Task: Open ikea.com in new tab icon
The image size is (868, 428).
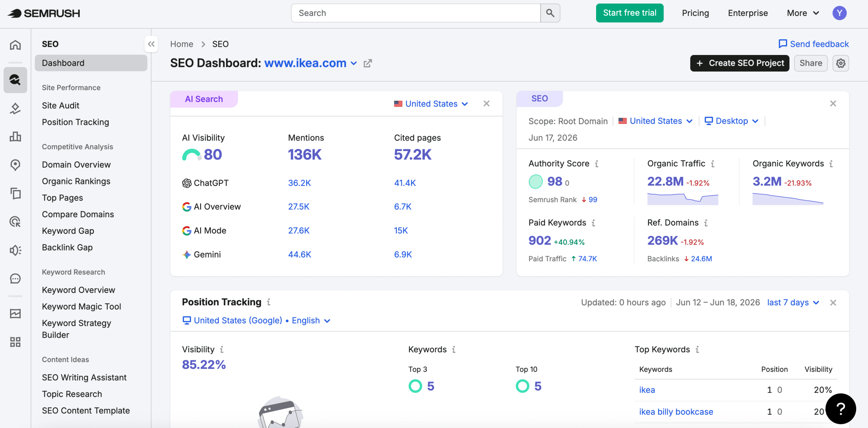Action: [368, 63]
